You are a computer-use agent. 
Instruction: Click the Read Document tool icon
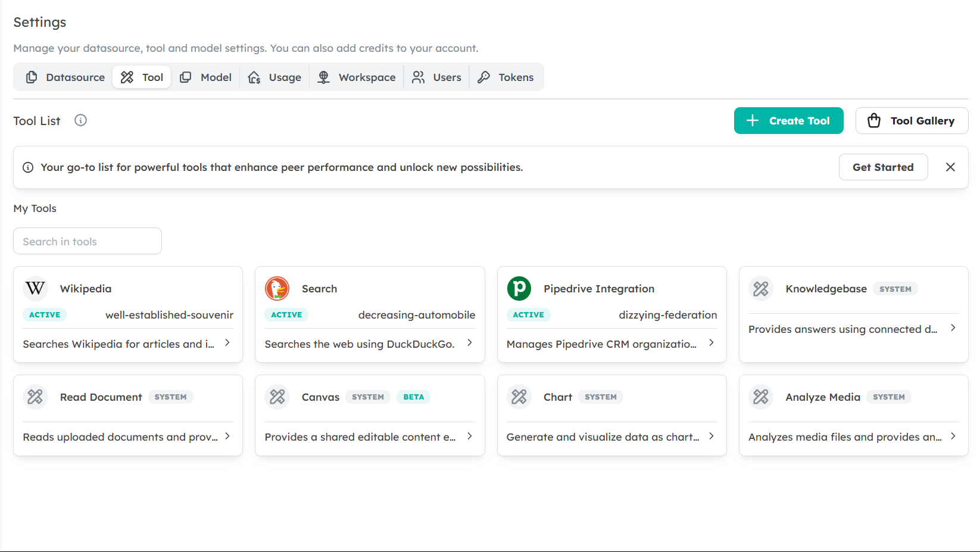[35, 397]
